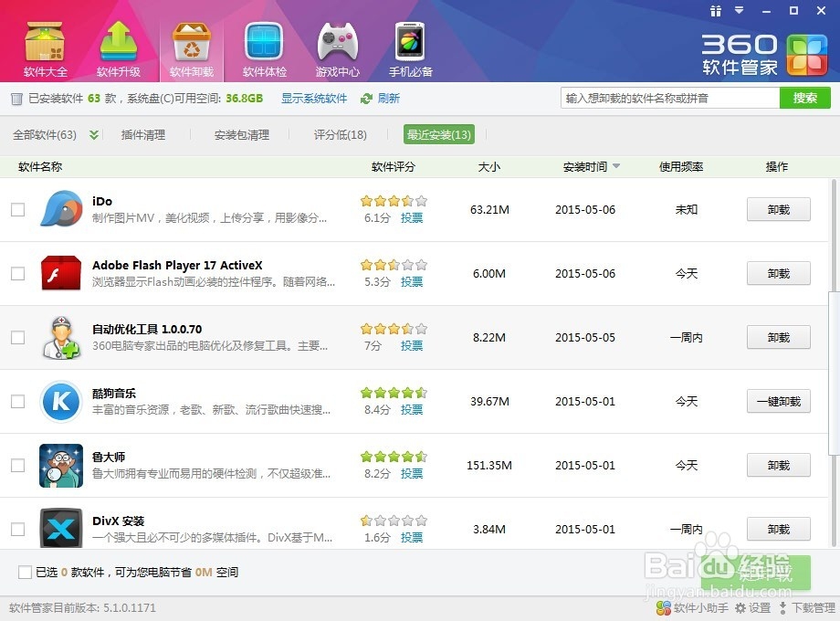Image resolution: width=840 pixels, height=621 pixels.
Task: Switch to 安装包清理 tab
Action: 242,134
